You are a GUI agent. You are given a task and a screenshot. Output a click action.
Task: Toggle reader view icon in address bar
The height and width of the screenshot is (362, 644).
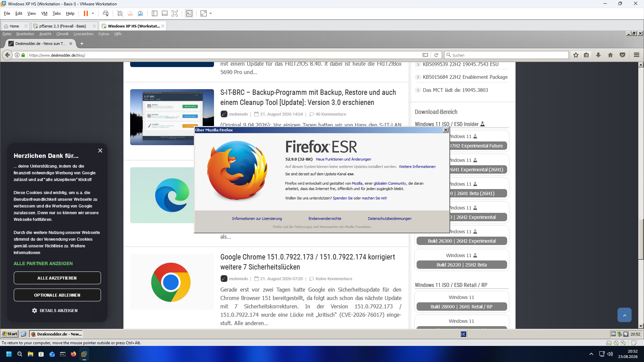(425, 55)
